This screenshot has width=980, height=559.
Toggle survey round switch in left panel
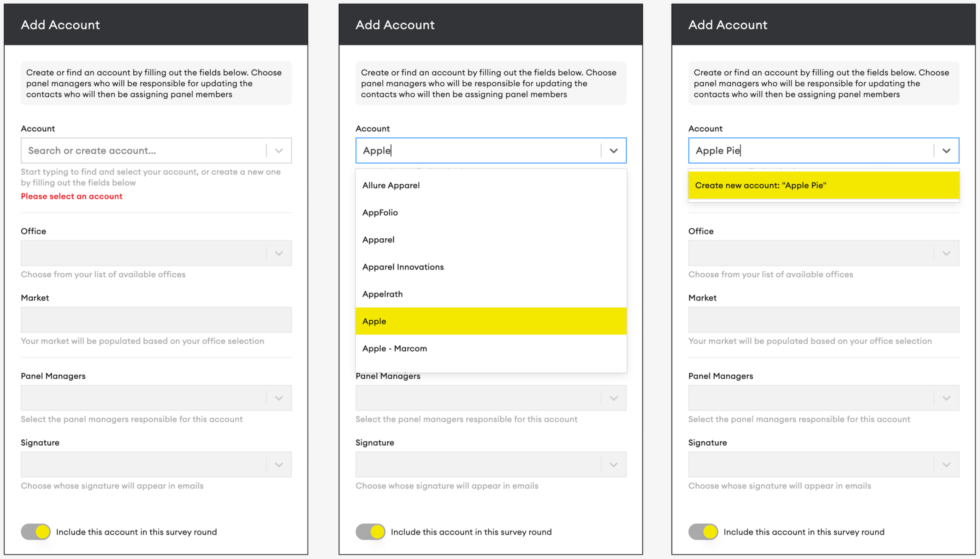[36, 532]
